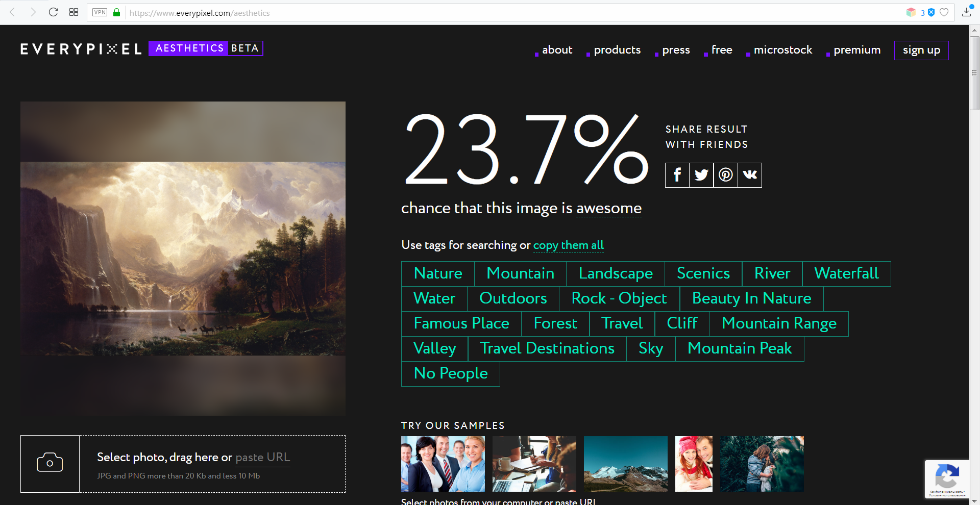Select the Scenics tag
980x505 pixels.
coord(703,274)
